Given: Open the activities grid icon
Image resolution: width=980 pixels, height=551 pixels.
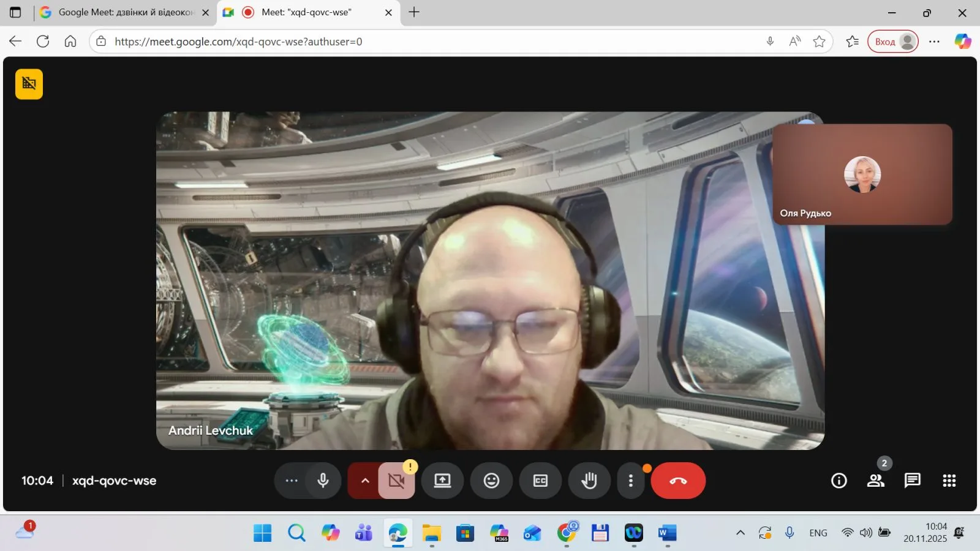Looking at the screenshot, I should [949, 481].
